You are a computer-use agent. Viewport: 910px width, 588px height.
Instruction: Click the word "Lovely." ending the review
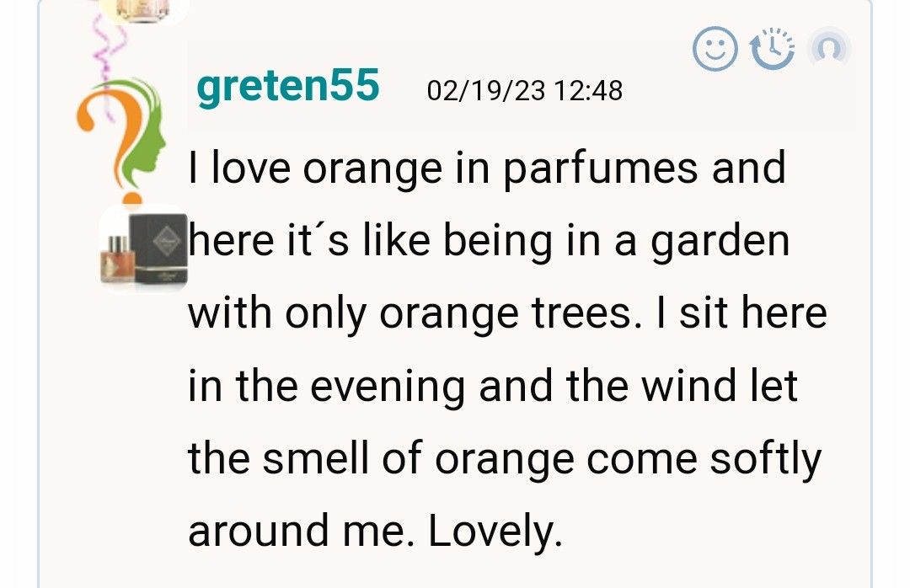pyautogui.click(x=494, y=531)
